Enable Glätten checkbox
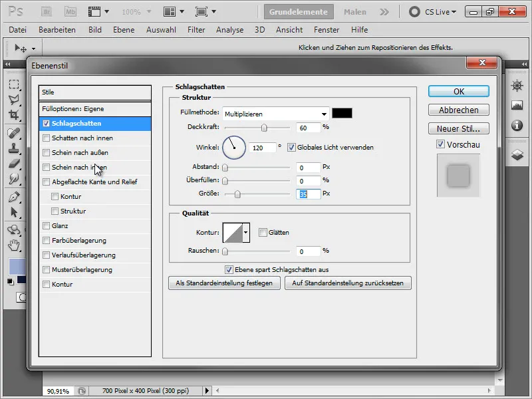The height and width of the screenshot is (399, 532). coord(263,232)
